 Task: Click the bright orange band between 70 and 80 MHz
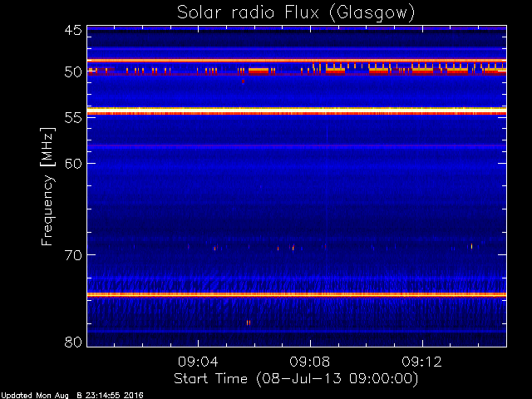297,295
